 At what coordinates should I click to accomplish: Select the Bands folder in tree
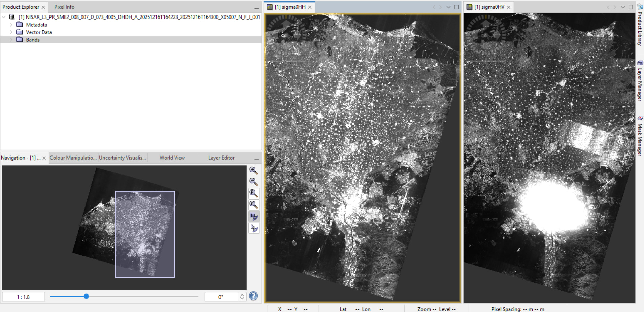33,40
